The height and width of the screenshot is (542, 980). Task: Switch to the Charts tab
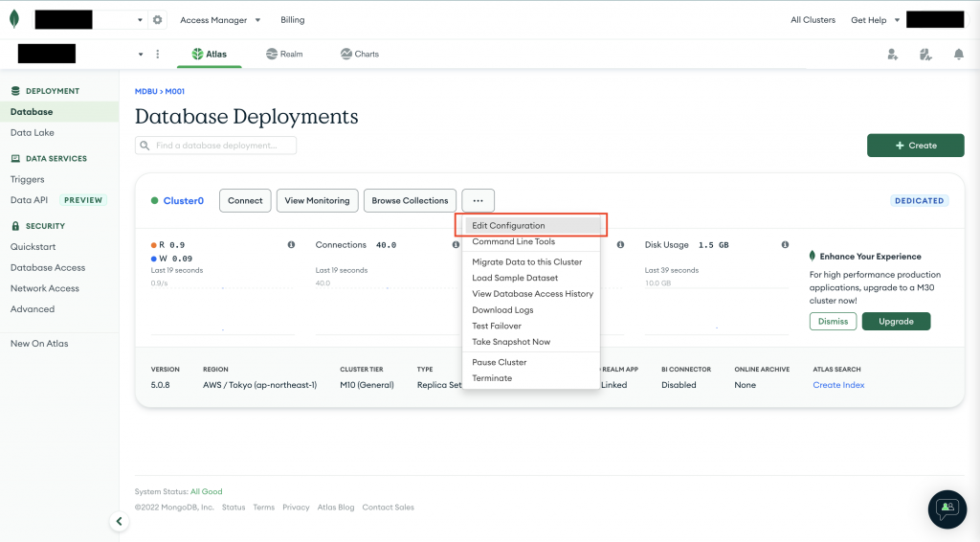pyautogui.click(x=360, y=55)
